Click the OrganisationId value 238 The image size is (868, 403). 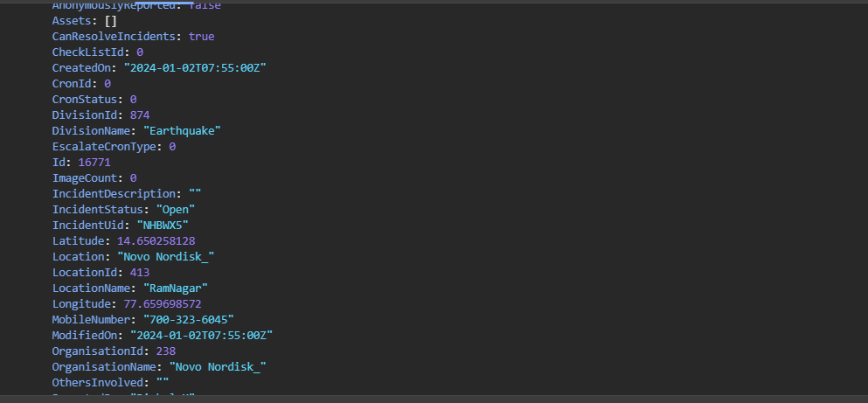(x=165, y=351)
